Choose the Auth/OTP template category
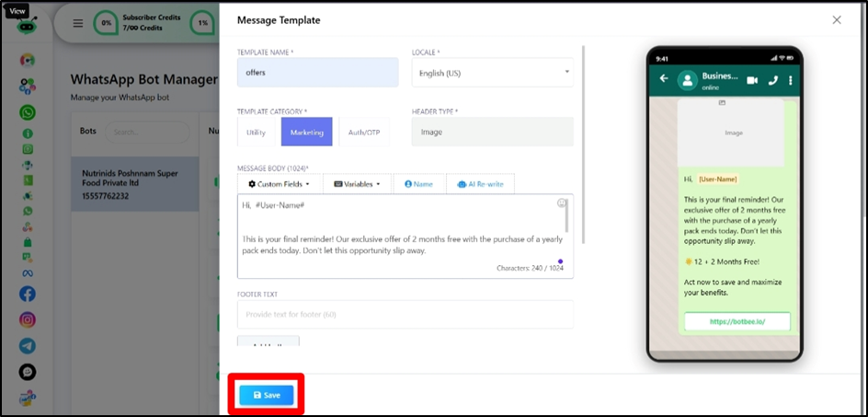The image size is (868, 417). pyautogui.click(x=362, y=133)
